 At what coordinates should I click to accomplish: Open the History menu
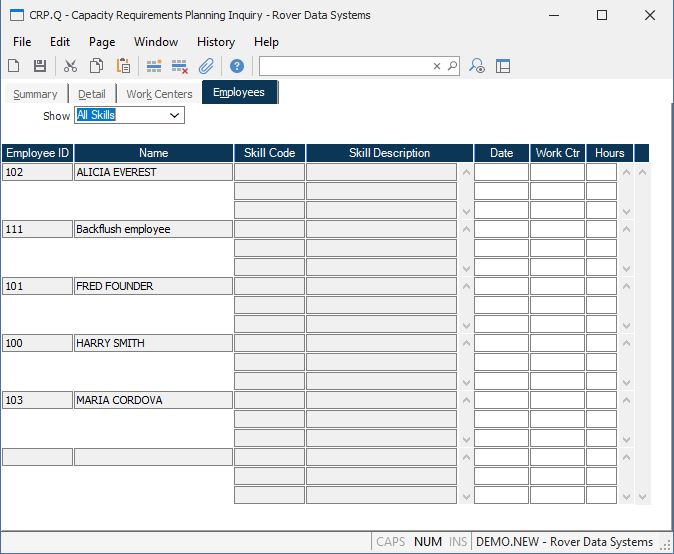[216, 42]
